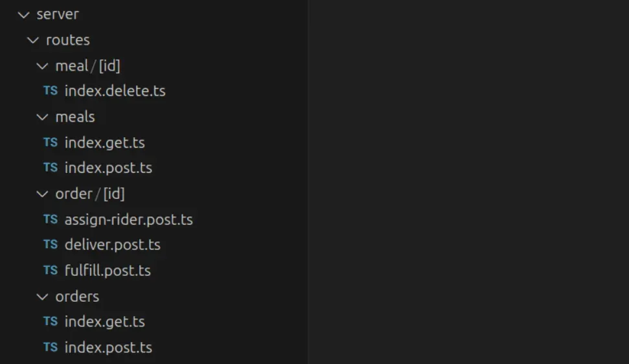Select the orders folder label
629x364 pixels.
(77, 296)
